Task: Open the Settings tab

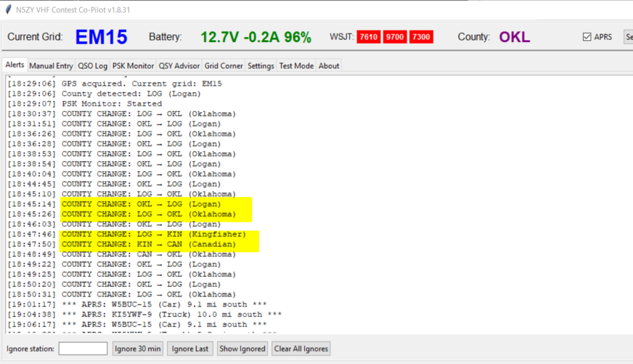Action: coord(261,66)
